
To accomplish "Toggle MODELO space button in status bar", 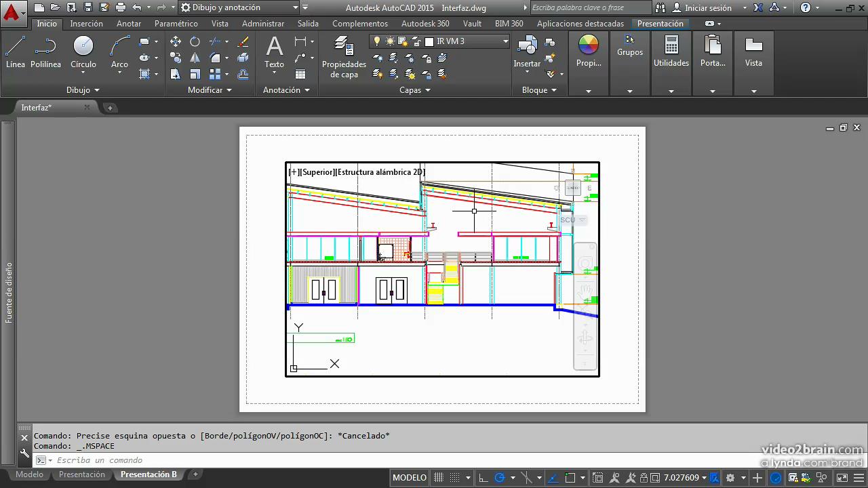I will [x=410, y=478].
